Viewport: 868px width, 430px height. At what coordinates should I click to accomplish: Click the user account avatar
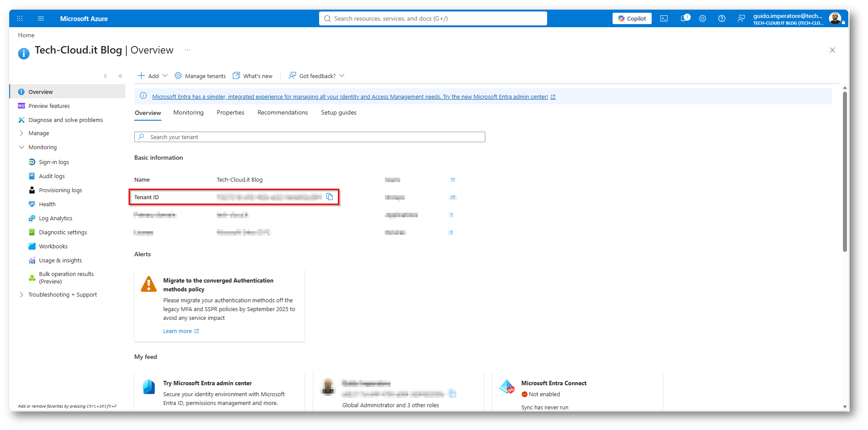pos(835,18)
